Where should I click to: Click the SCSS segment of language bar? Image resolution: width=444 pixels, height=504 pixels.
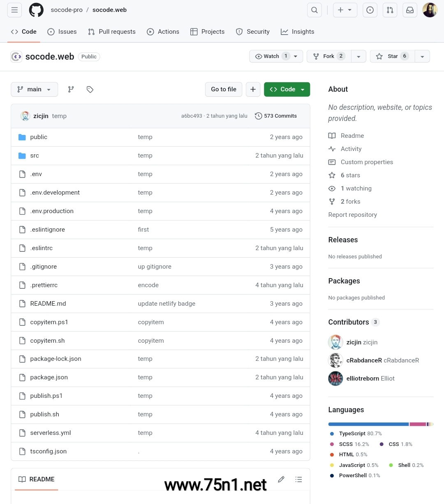[418, 424]
